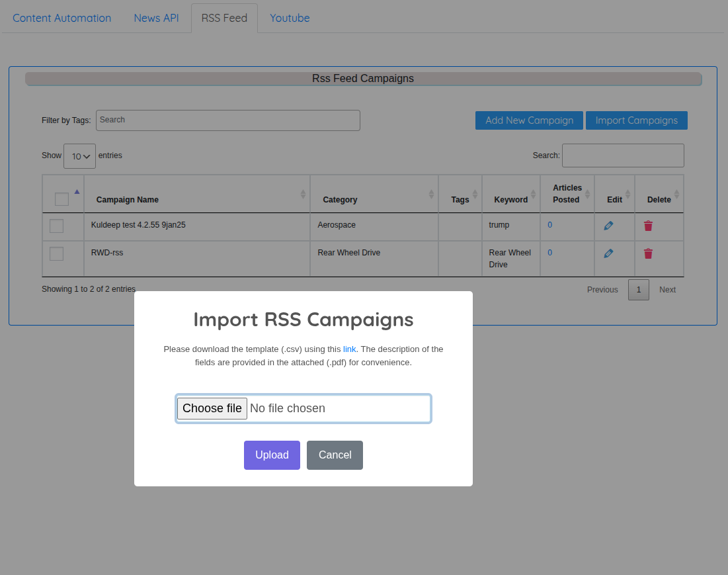The height and width of the screenshot is (575, 728).
Task: Click trash icon for RWD-rss campaign
Action: pos(648,253)
